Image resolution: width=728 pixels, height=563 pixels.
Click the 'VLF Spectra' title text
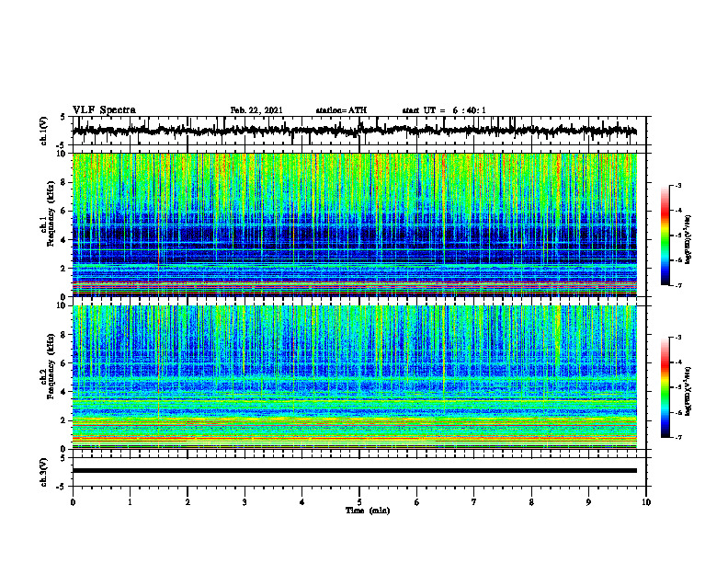[x=104, y=110]
